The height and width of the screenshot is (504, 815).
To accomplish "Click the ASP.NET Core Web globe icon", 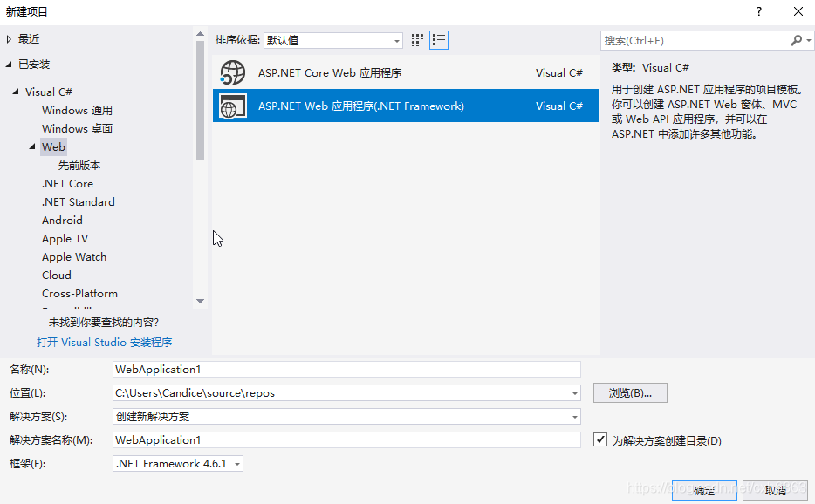I will click(232, 72).
